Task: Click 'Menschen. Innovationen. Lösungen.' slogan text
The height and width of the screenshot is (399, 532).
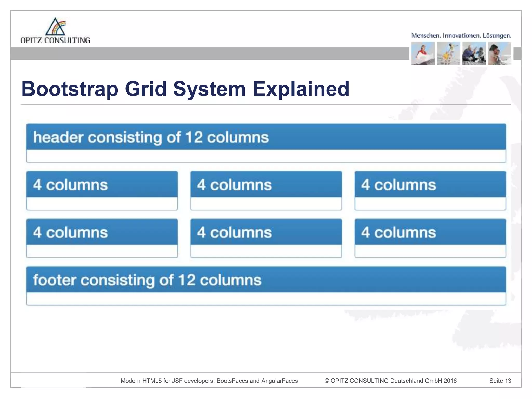Action: (x=461, y=36)
